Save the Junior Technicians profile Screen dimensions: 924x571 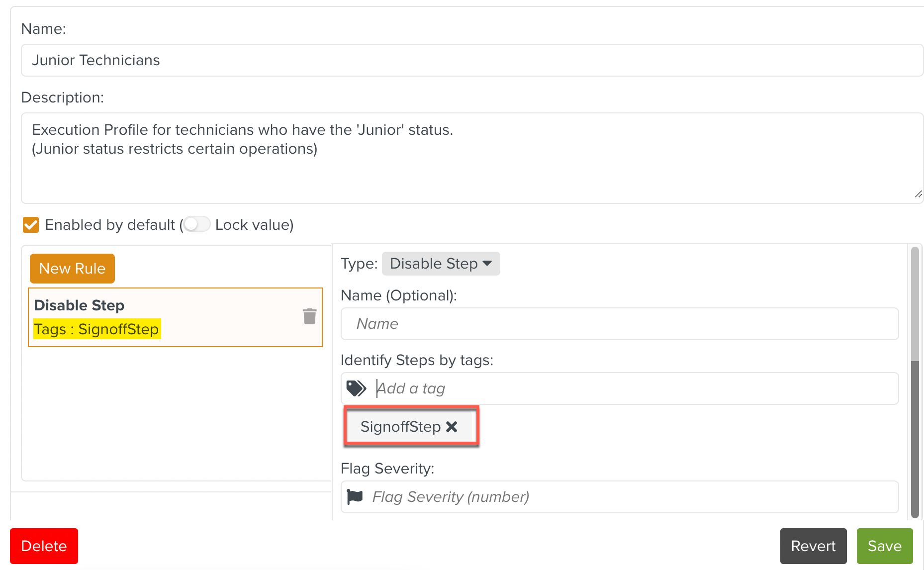click(x=884, y=546)
